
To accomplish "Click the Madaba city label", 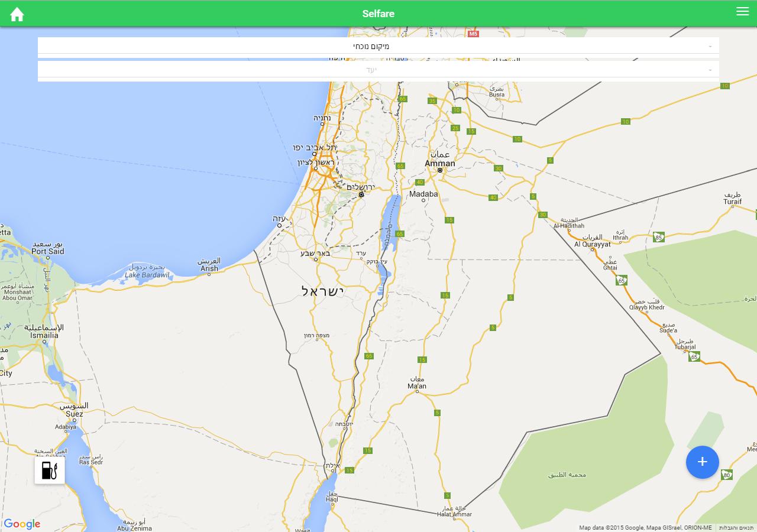I will coord(423,194).
